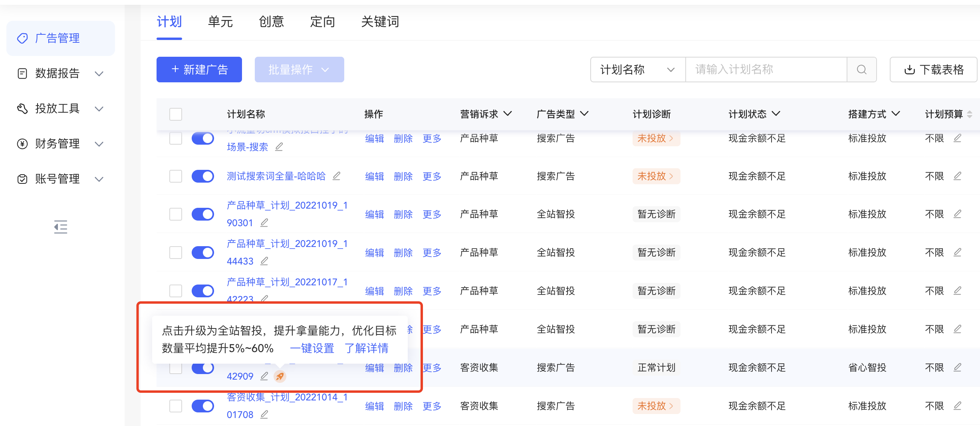Image resolution: width=980 pixels, height=426 pixels.
Task: Open the 批量操作 dropdown
Action: pyautogui.click(x=300, y=70)
